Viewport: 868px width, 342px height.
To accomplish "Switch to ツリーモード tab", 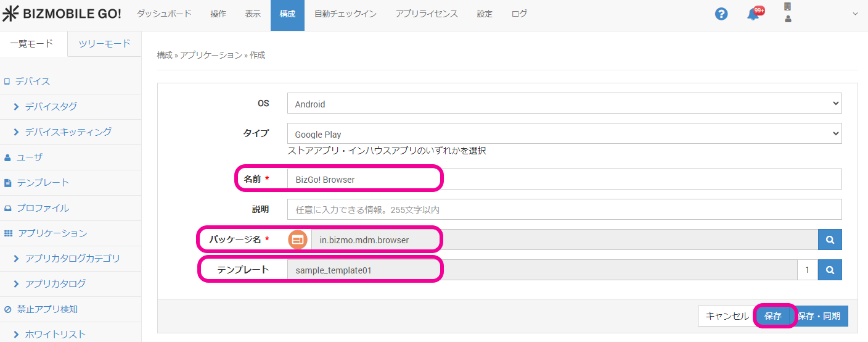I will [x=104, y=43].
